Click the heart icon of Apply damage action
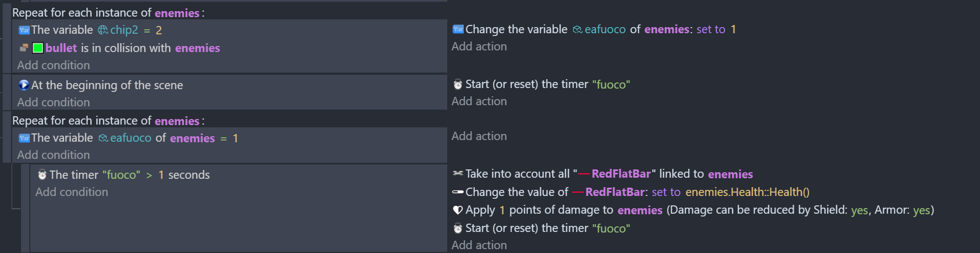980x253 pixels. 458,210
